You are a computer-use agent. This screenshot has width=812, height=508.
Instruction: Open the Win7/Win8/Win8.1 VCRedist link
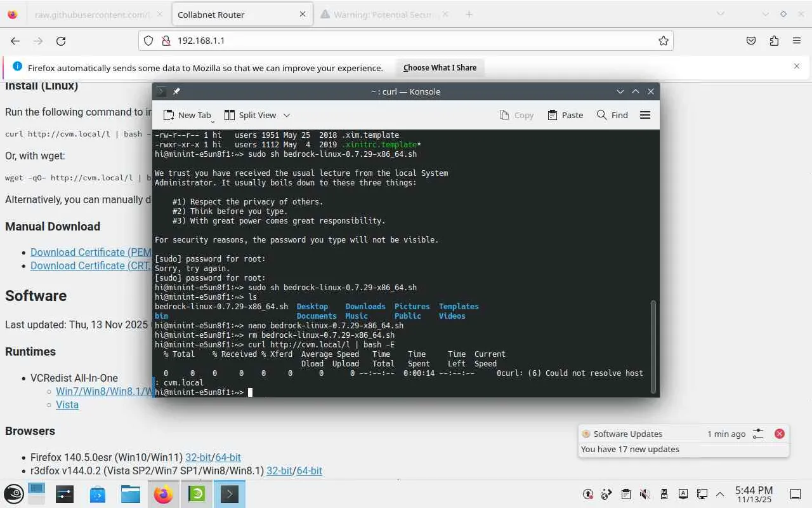(104, 391)
